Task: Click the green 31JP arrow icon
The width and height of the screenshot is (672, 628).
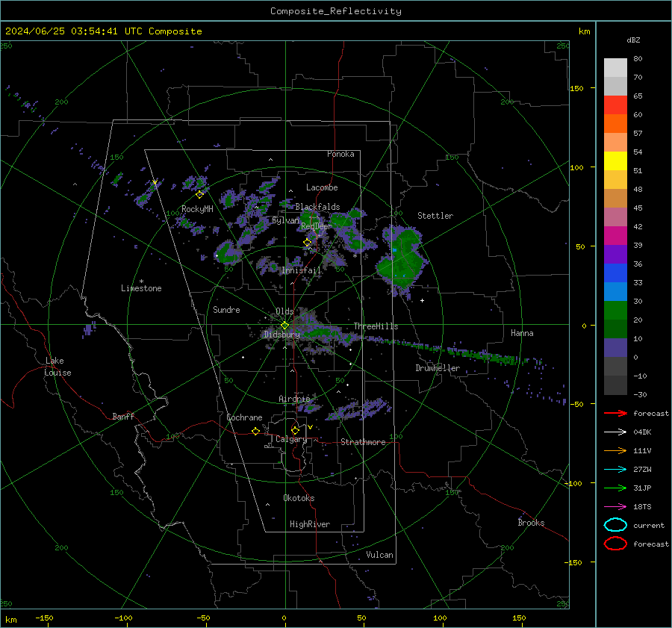Action: [x=615, y=488]
